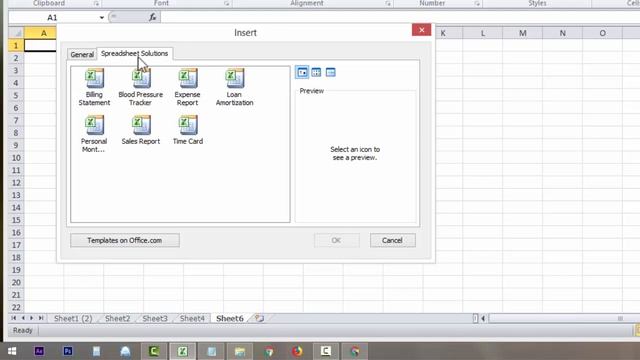Viewport: 640px width, 360px height.
Task: Open the Name Box dropdown arrow
Action: click(102, 18)
